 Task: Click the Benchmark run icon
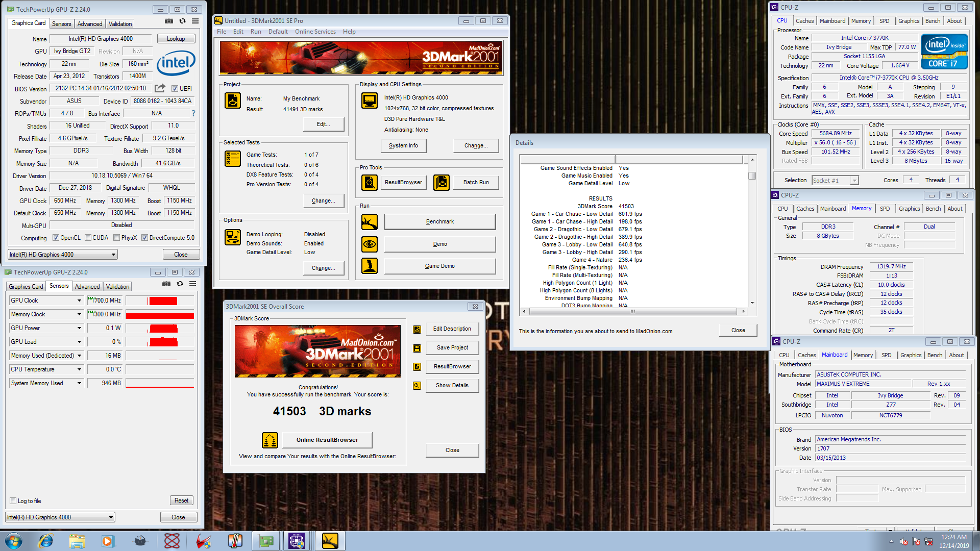pos(370,222)
